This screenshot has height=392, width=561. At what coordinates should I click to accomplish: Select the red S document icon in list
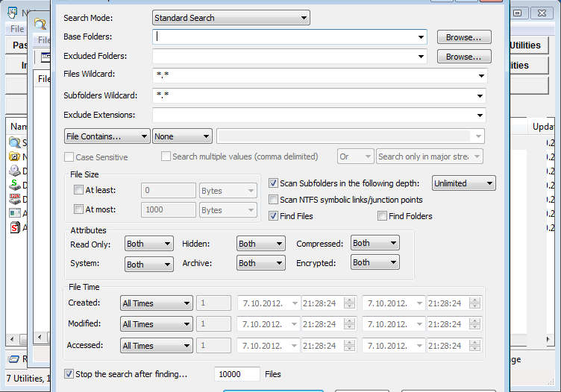click(14, 227)
